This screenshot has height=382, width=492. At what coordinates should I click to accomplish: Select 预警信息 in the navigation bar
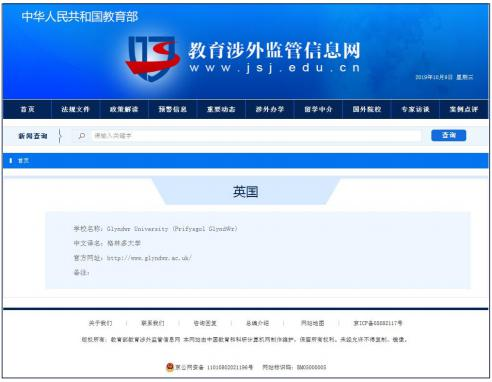(x=173, y=109)
